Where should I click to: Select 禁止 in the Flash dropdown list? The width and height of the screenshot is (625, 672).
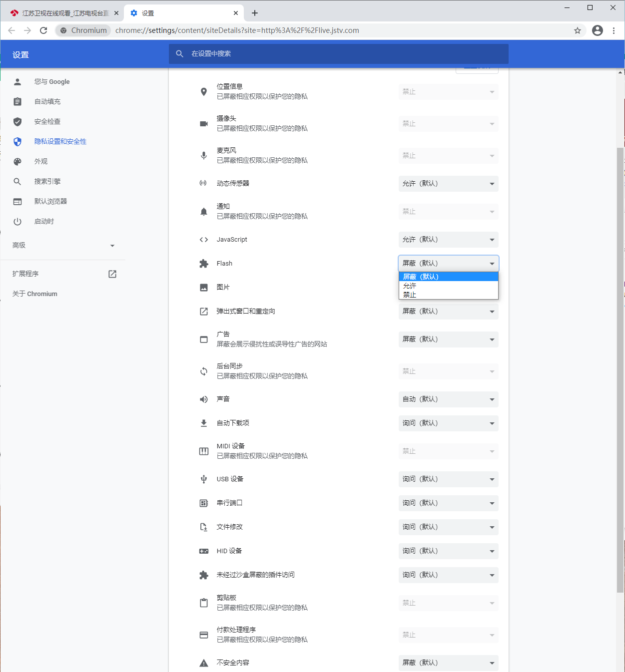tap(449, 295)
